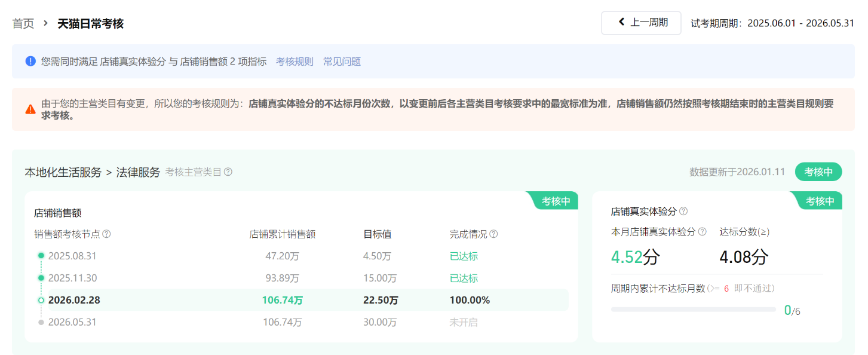The width and height of the screenshot is (868, 355).
Task: Click help icon beside 店铺真实体验分 title
Action: [683, 211]
